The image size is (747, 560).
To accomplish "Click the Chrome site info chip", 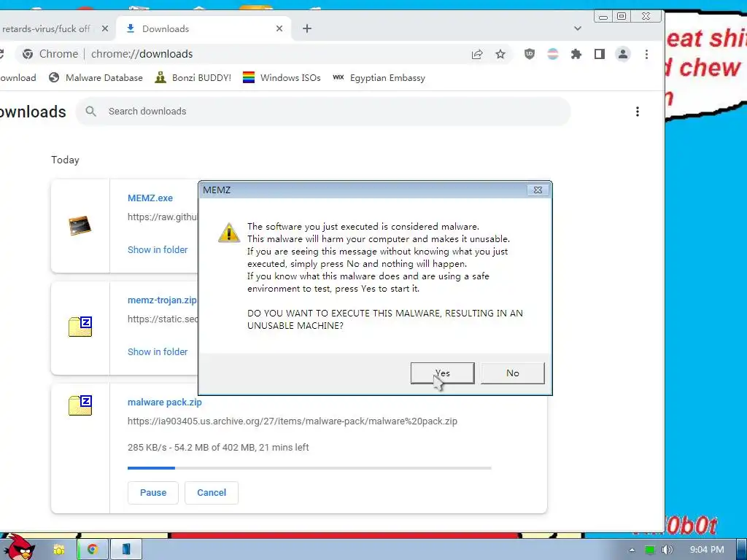I will point(50,54).
